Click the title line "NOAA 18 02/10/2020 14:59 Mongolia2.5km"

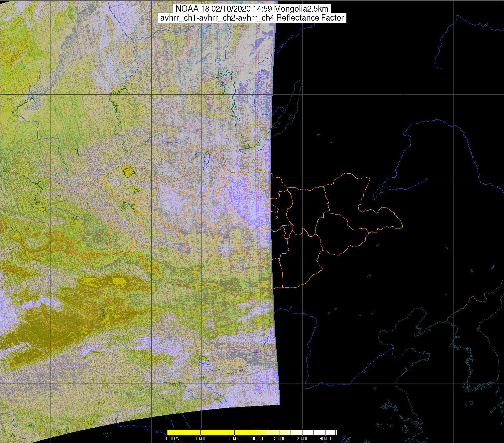coord(252,9)
